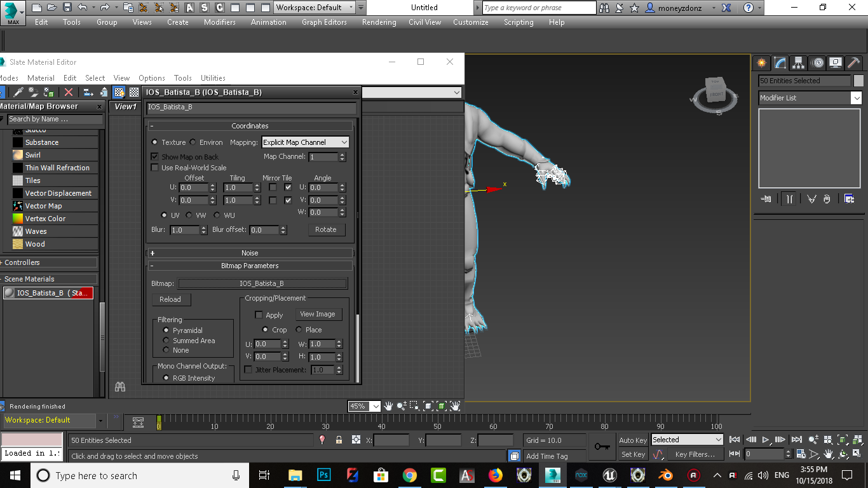Select Summed Area filtering option
868x488 pixels.
pyautogui.click(x=166, y=341)
